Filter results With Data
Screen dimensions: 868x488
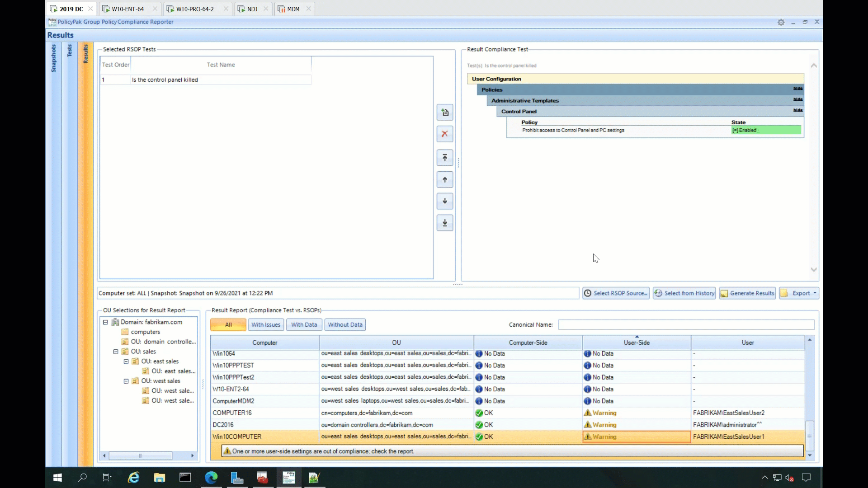point(304,325)
